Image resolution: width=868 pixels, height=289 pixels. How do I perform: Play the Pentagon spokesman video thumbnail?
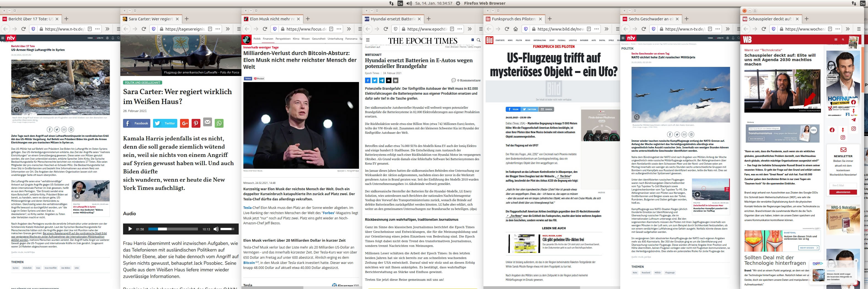[77, 196]
